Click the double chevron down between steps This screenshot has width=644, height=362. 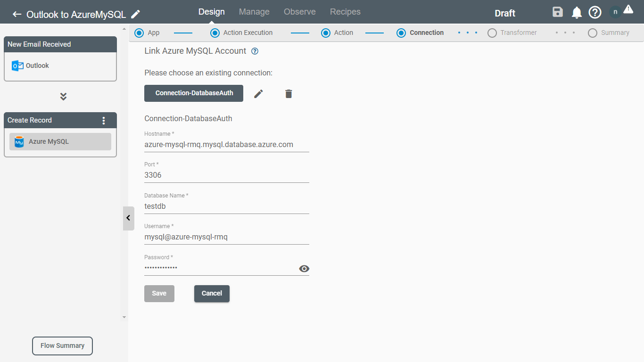pyautogui.click(x=63, y=97)
